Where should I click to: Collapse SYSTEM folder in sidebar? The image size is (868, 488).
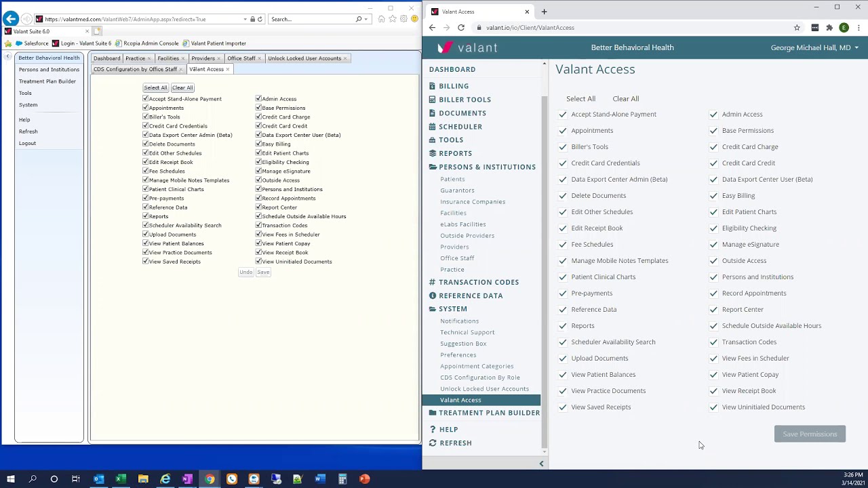pyautogui.click(x=452, y=309)
